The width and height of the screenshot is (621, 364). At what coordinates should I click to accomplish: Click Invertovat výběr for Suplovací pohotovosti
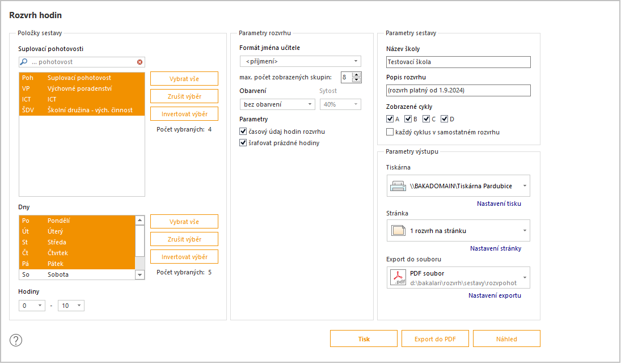[184, 113]
